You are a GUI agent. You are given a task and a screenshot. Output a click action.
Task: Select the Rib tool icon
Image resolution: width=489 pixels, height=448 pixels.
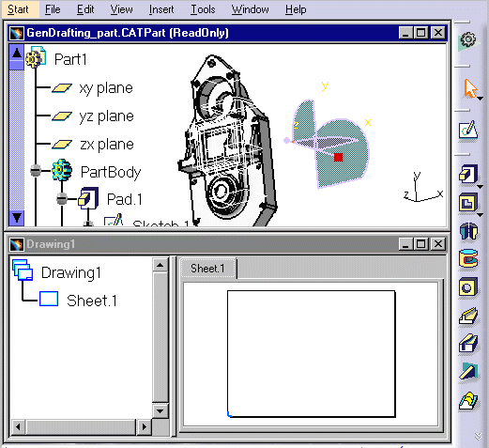point(468,316)
